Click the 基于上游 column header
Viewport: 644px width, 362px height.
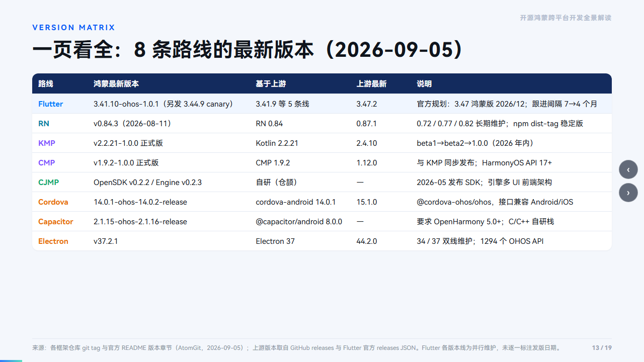(x=271, y=84)
